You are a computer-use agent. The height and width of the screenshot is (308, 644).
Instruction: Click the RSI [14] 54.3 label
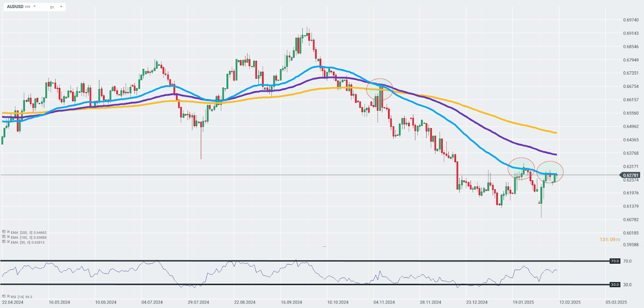(21, 297)
